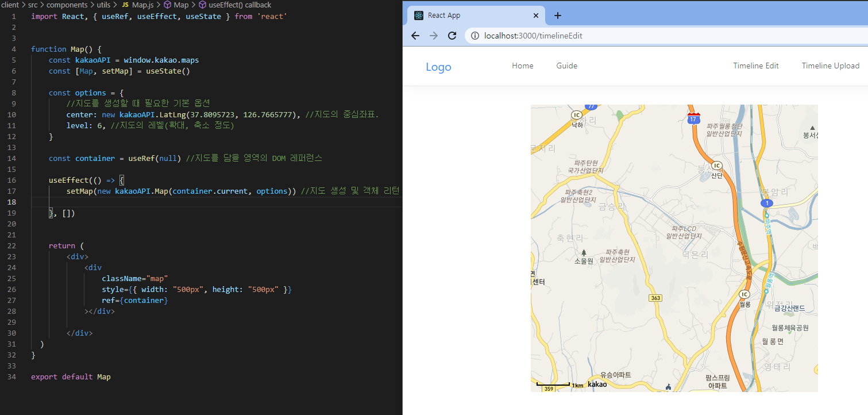Click the browser forward arrow
This screenshot has height=415, width=868.
(434, 35)
